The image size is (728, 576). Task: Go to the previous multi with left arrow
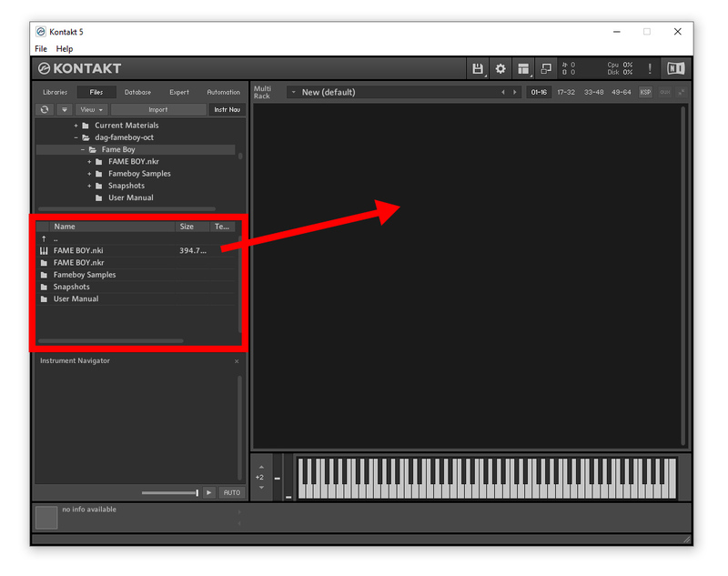(503, 93)
